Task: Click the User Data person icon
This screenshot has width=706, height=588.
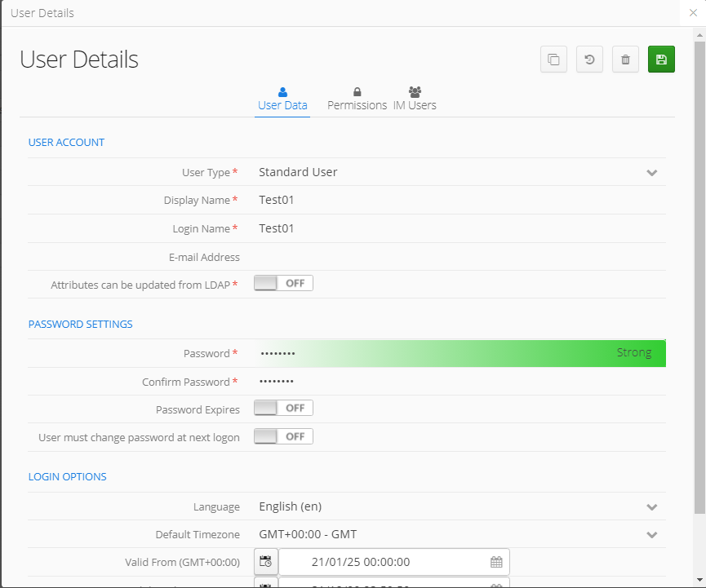Action: coord(282,92)
